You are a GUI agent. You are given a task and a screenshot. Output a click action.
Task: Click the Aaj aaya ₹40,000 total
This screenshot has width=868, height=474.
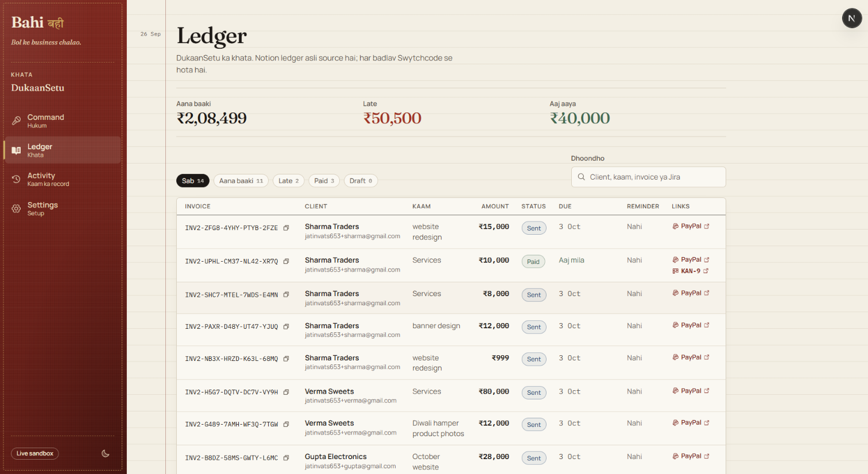pyautogui.click(x=580, y=118)
